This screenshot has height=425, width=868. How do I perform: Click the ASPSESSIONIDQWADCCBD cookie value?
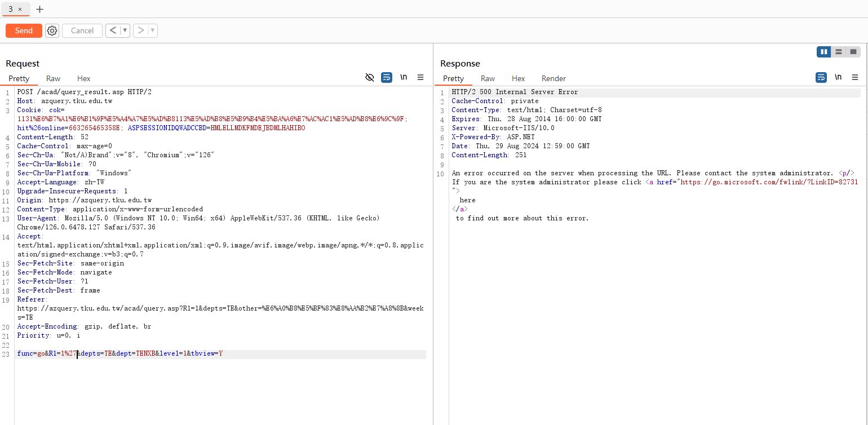coord(257,128)
